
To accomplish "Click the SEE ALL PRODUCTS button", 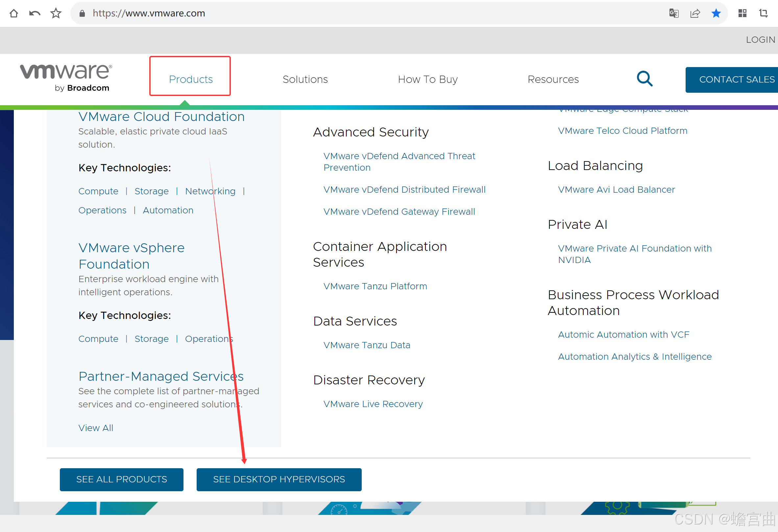I will pos(122,479).
